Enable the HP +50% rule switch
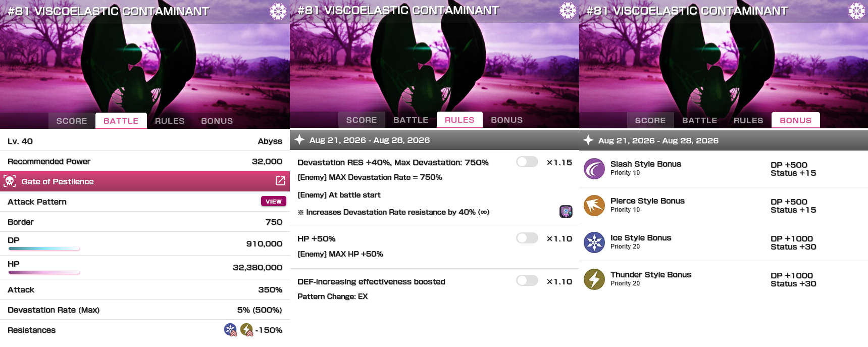 [527, 238]
